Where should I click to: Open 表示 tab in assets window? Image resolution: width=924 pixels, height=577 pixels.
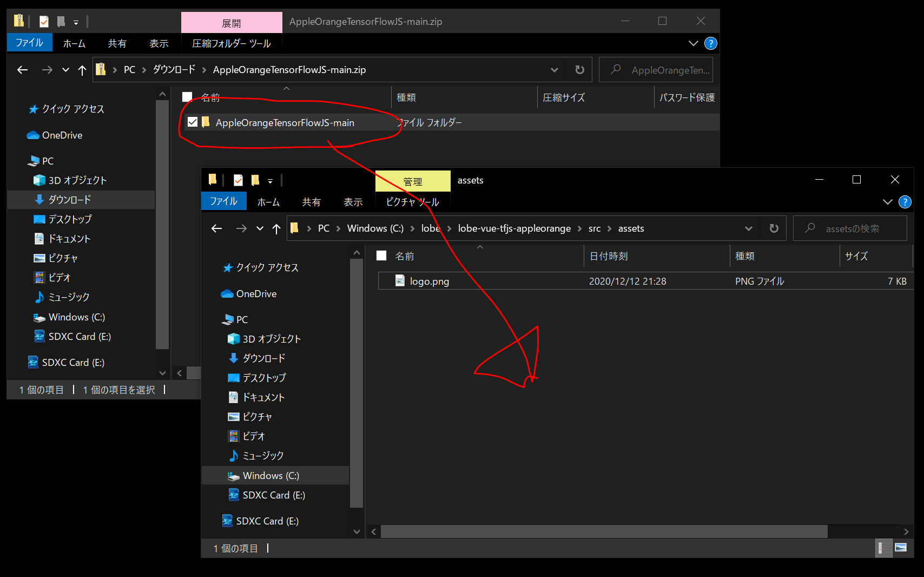coord(353,202)
